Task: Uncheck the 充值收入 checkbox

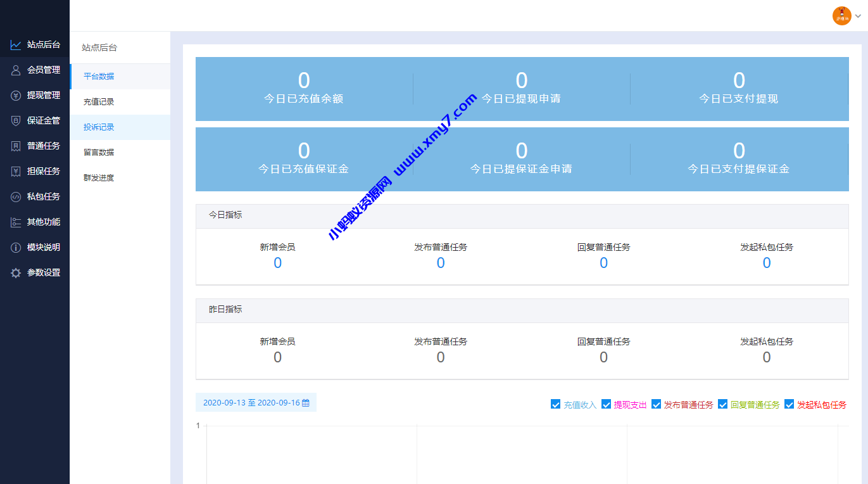Action: (555, 404)
